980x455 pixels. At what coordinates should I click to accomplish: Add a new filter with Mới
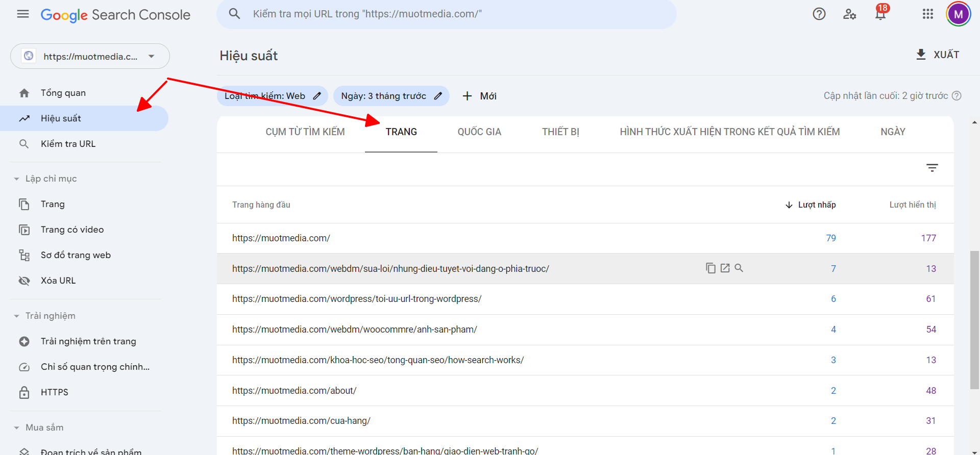pyautogui.click(x=479, y=96)
